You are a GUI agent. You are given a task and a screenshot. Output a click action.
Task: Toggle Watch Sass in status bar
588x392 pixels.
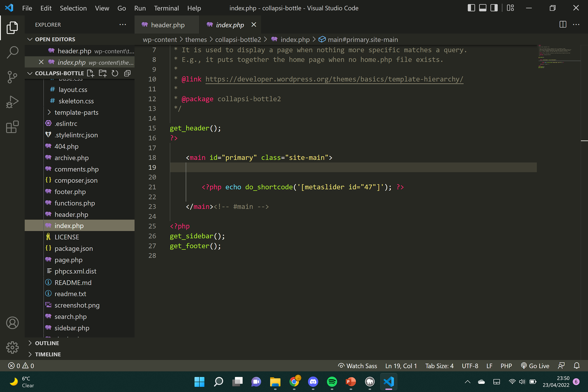[357, 366]
